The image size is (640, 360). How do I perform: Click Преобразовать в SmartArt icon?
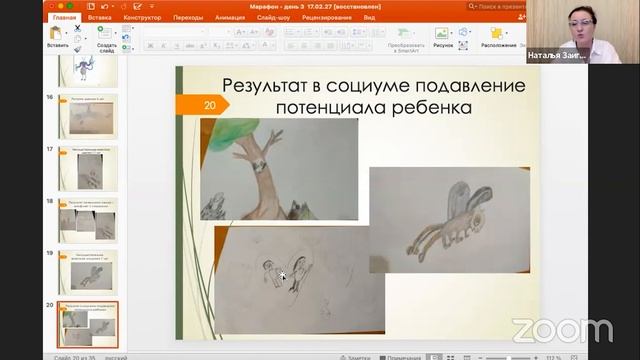(404, 33)
